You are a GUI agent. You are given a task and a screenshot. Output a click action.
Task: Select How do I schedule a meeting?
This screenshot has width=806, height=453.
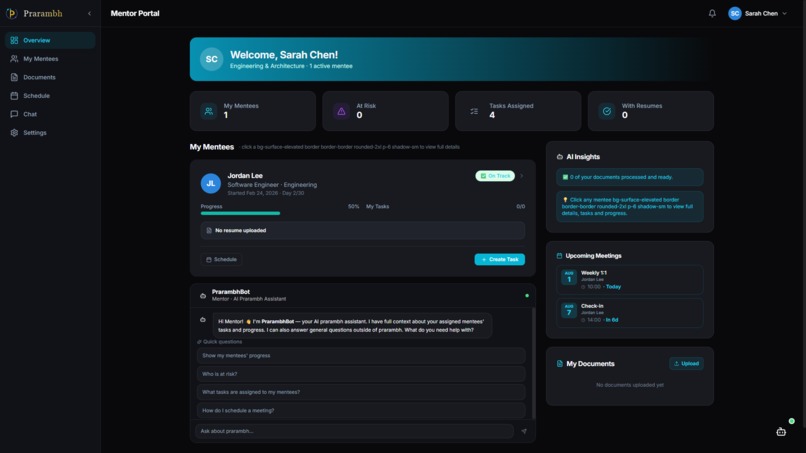tap(361, 410)
